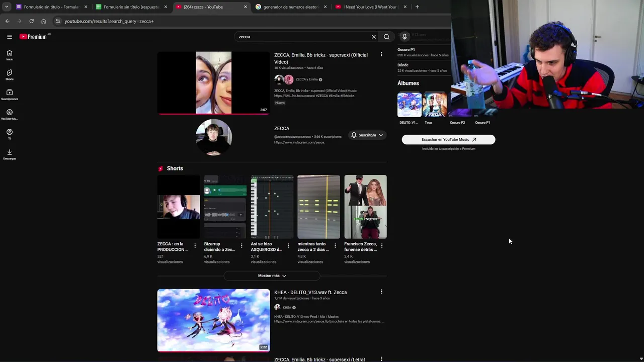The width and height of the screenshot is (644, 362).
Task: Open 'Así se hizo ASQUEROSO' short thumbnail
Action: pyautogui.click(x=272, y=207)
